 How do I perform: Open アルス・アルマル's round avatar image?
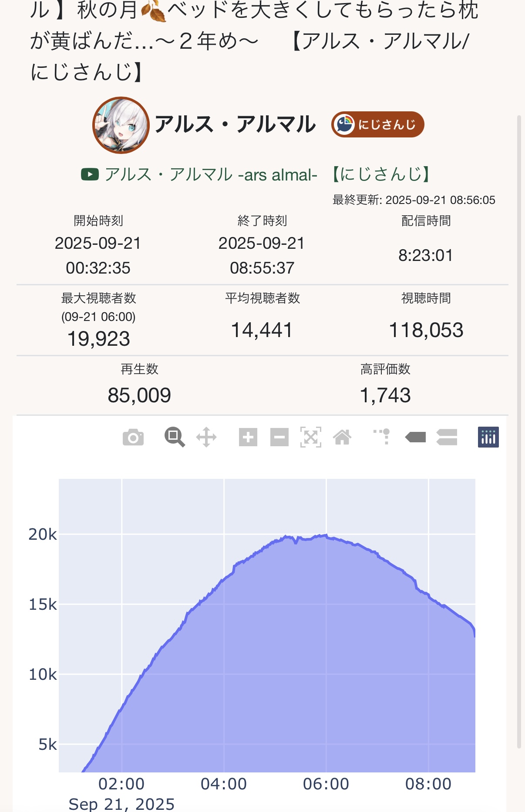click(121, 125)
